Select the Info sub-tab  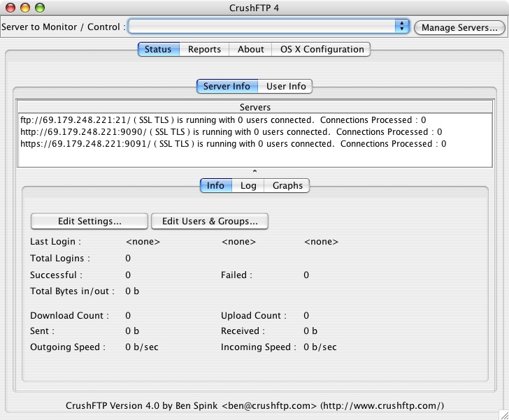point(216,185)
